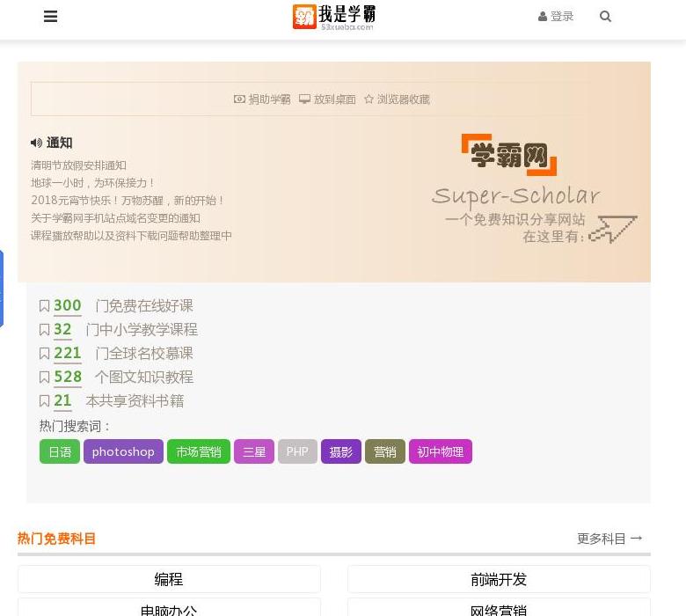Select the 初中物理 search tag
The height and width of the screenshot is (616, 686).
441,451
